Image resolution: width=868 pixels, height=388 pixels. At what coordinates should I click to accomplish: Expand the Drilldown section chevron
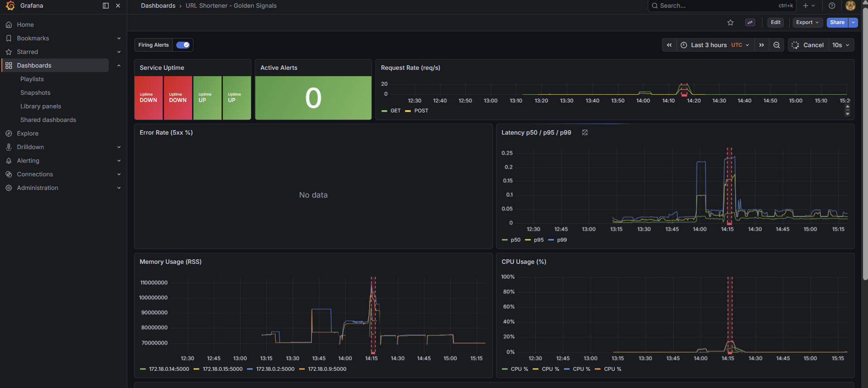[x=119, y=147]
